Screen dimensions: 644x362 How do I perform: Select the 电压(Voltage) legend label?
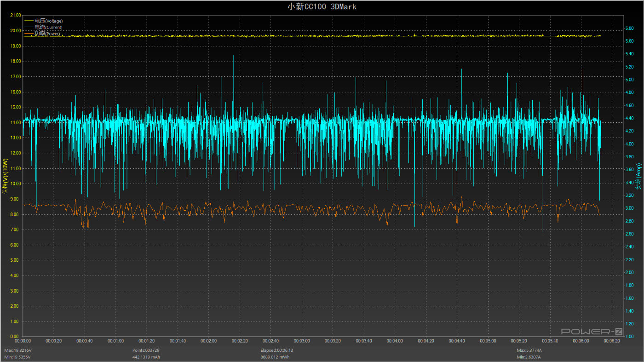click(x=48, y=21)
